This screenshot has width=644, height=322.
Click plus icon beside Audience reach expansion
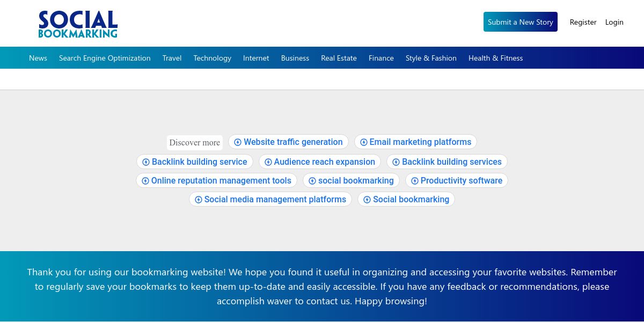point(268,162)
